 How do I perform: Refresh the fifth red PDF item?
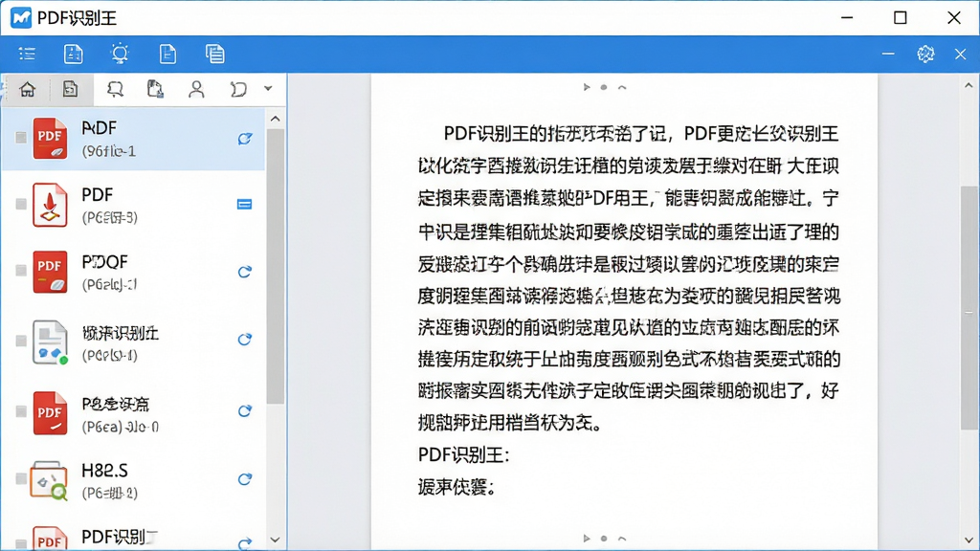tap(244, 410)
